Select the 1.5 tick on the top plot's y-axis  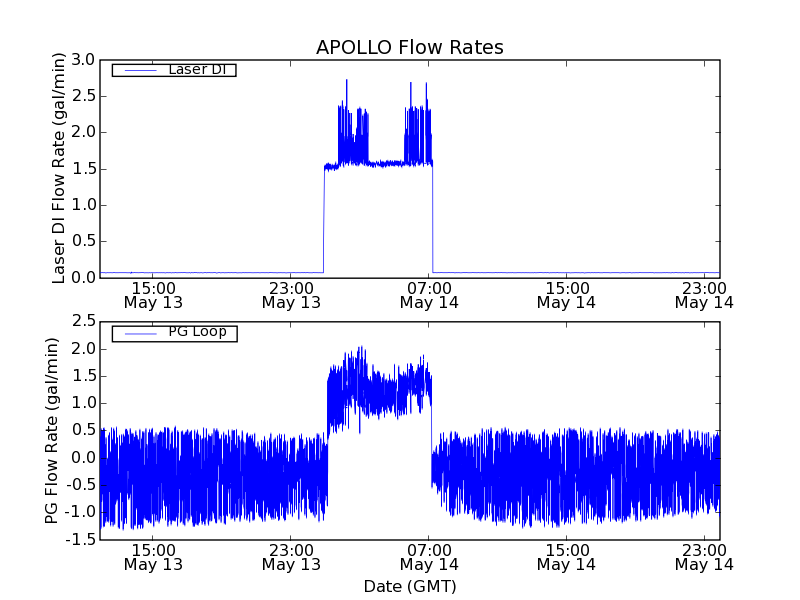tap(83, 168)
